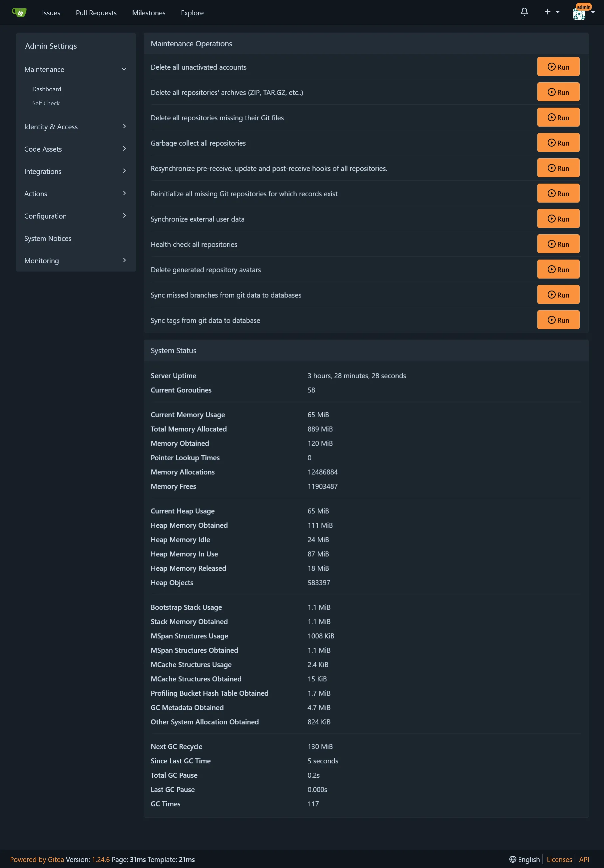Run delete all unactivated accounts
This screenshot has width=604, height=868.
pos(558,67)
